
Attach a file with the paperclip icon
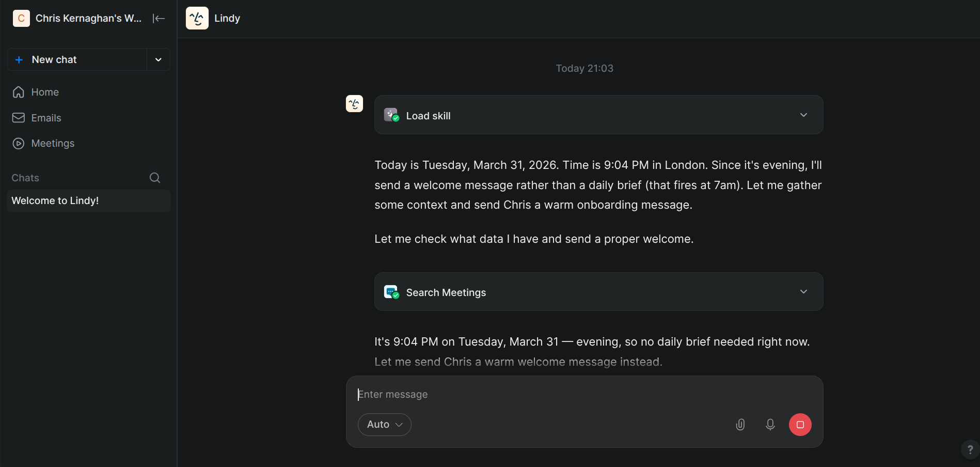[740, 425]
